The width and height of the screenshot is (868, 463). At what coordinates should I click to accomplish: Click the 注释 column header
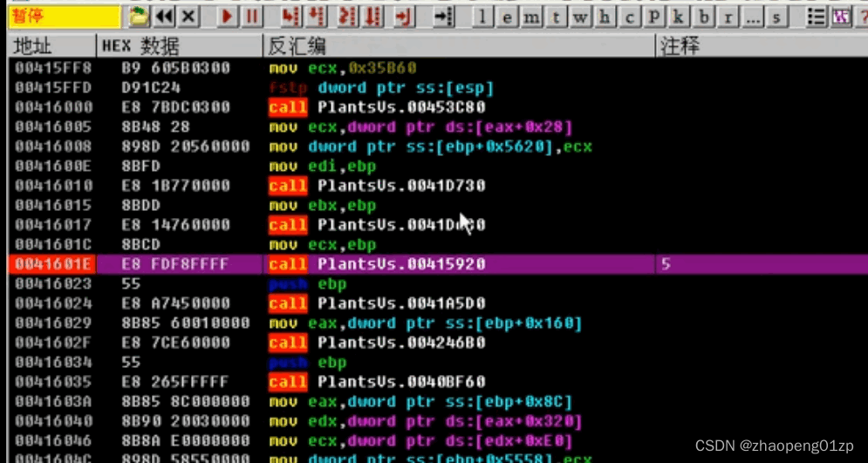tap(762, 46)
